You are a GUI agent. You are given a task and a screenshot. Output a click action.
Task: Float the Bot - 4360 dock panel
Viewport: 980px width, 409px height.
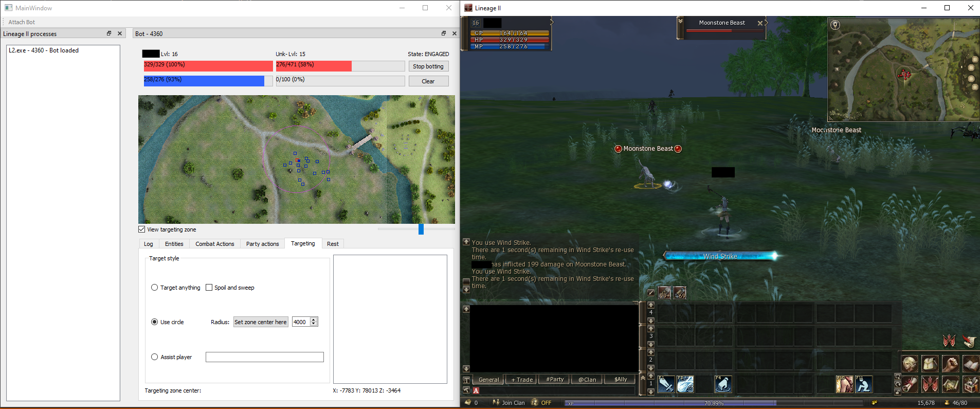(443, 33)
